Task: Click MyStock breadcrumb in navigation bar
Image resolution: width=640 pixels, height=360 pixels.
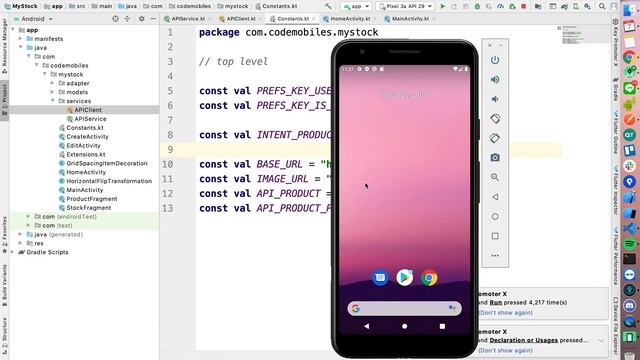Action: [21, 6]
